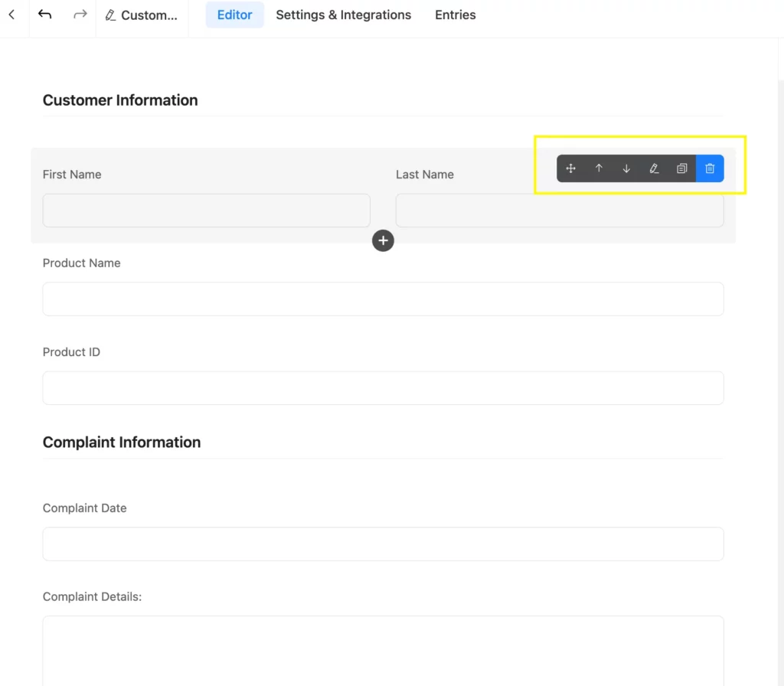Click the First Name input box
Screen dimensions: 784x686
pyautogui.click(x=207, y=211)
